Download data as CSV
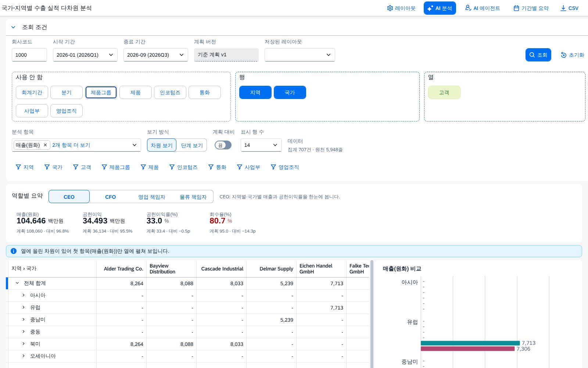The height and width of the screenshot is (368, 588). pyautogui.click(x=569, y=8)
